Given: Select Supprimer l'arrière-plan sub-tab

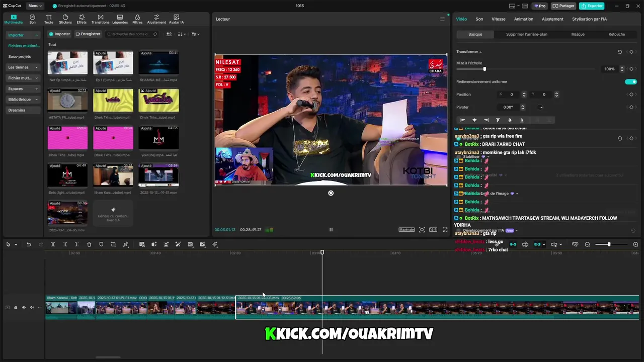Looking at the screenshot, I should (x=526, y=34).
